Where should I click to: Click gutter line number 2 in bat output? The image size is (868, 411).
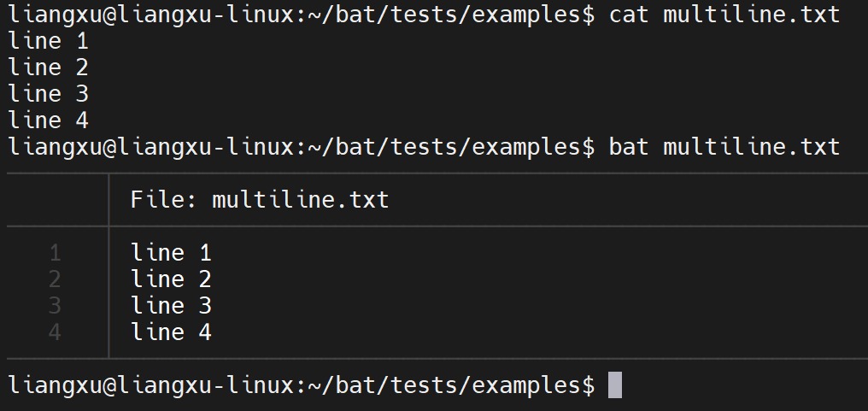tap(56, 279)
